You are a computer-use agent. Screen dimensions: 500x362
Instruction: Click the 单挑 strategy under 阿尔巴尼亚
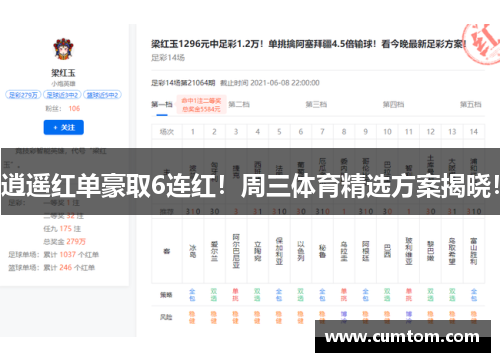[x=236, y=295]
